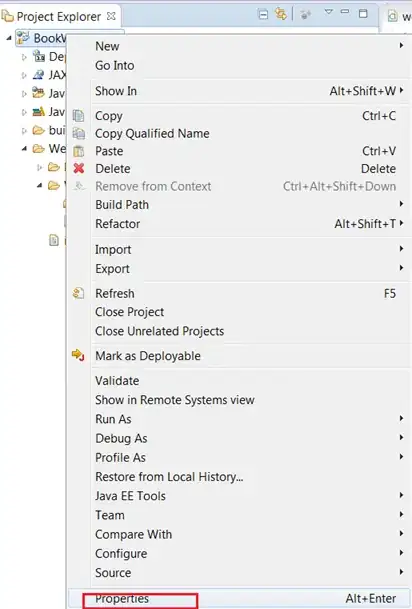Click the Copy Qualified Name icon
This screenshot has height=609, width=412.
(78, 133)
